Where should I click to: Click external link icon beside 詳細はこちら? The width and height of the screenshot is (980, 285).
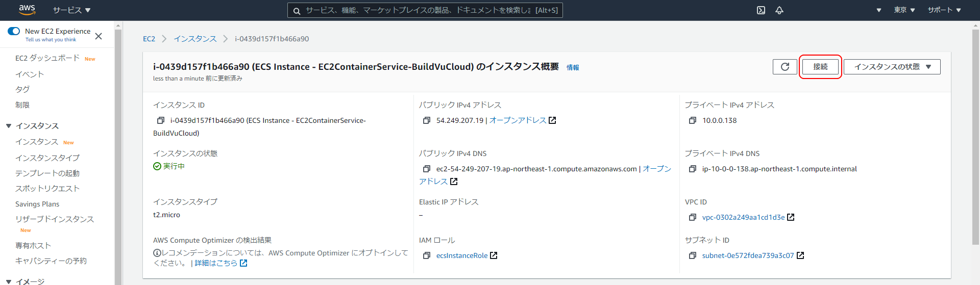(243, 263)
